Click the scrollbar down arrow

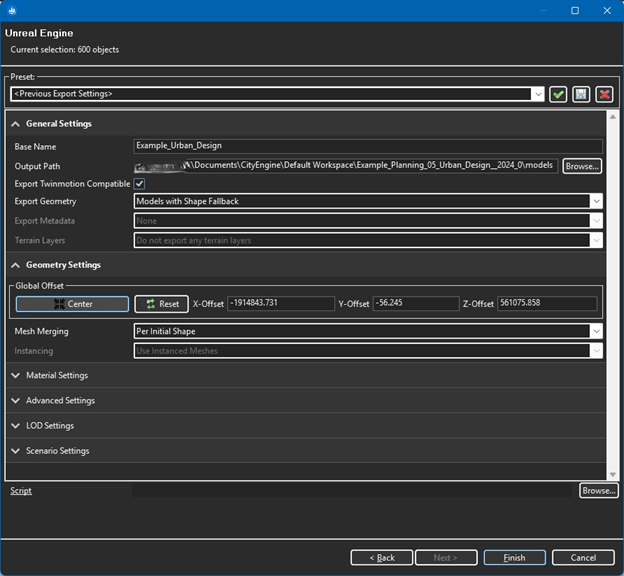[x=612, y=474]
